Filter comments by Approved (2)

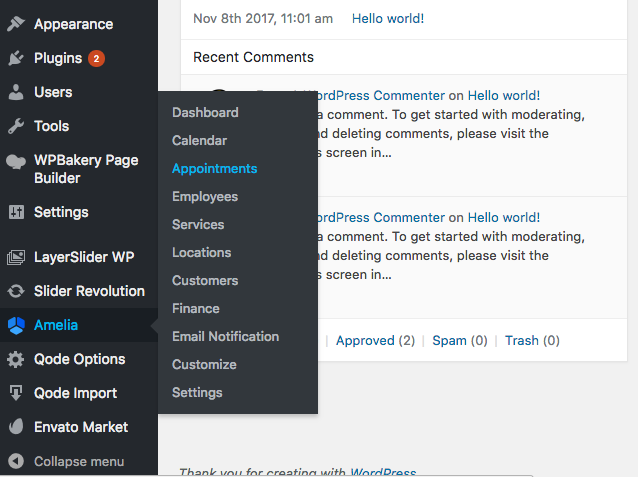tap(375, 340)
